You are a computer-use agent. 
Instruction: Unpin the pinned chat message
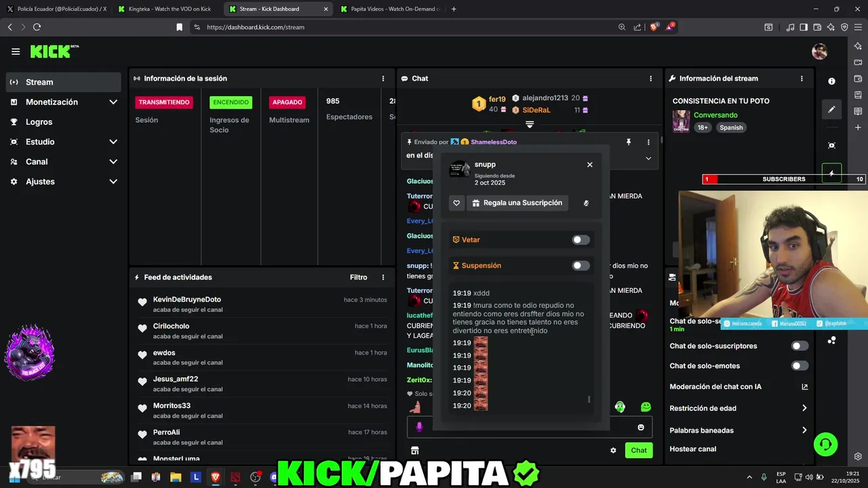pos(629,142)
